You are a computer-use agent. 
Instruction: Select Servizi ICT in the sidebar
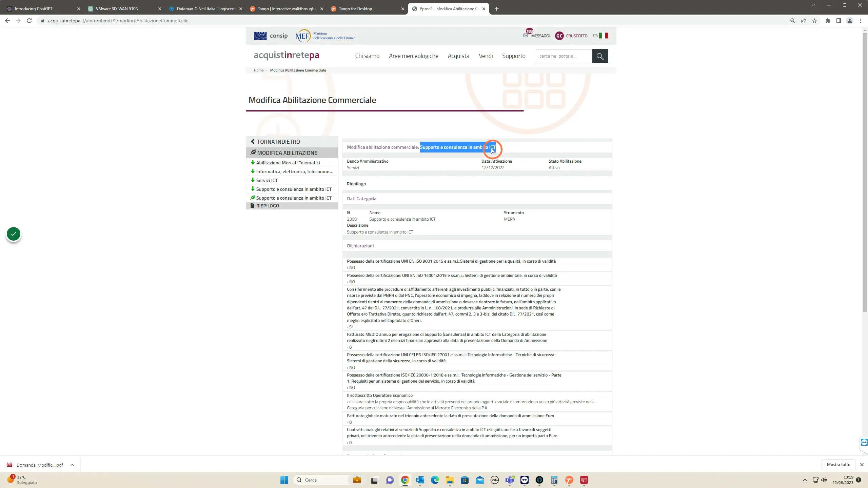pyautogui.click(x=292, y=180)
